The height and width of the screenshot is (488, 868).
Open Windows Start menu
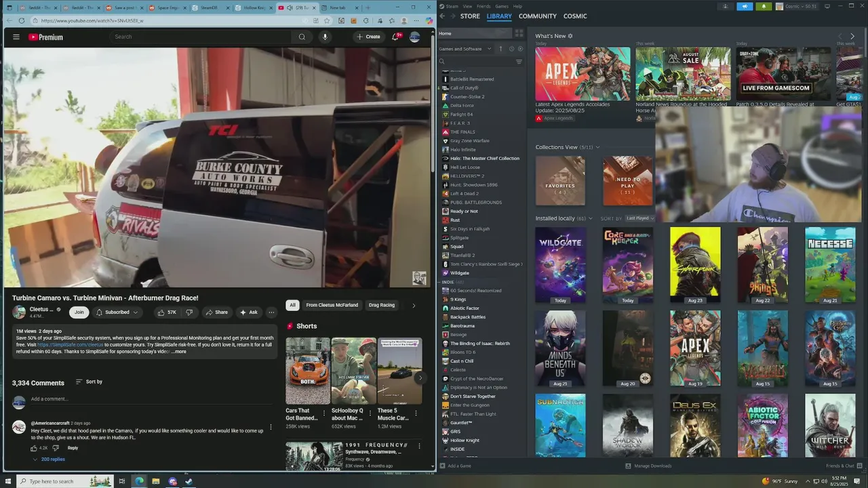click(7, 481)
